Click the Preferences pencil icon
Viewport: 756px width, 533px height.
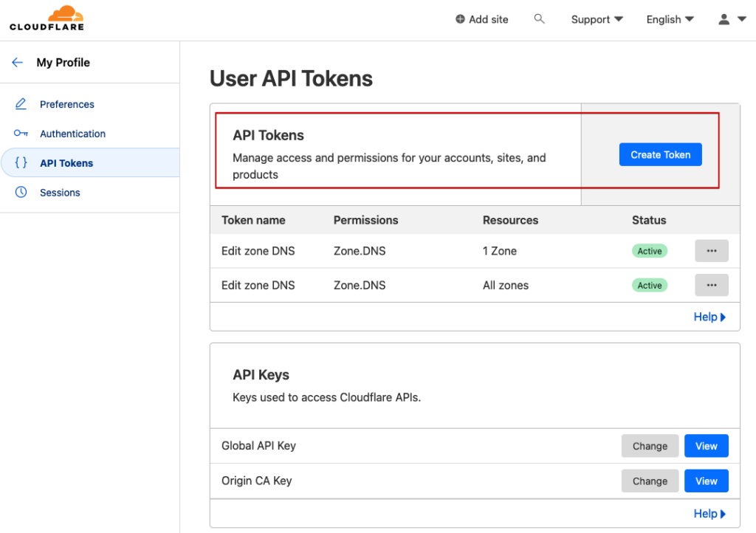coord(21,104)
